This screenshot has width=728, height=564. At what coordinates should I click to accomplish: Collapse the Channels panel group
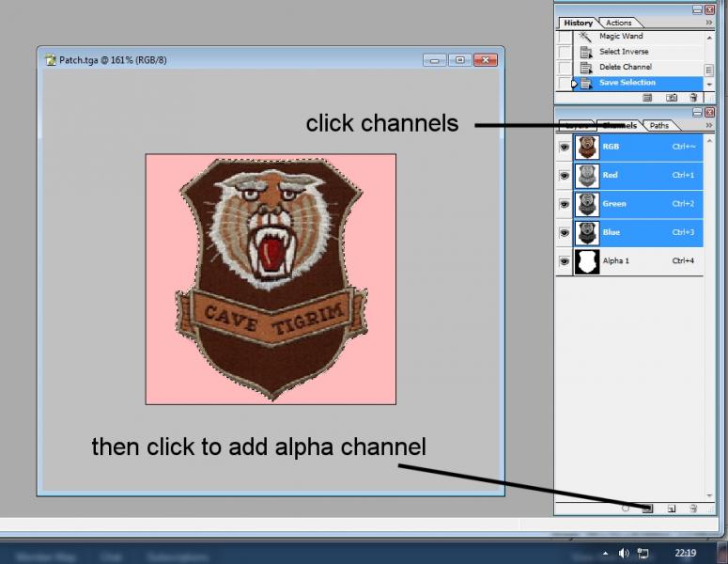point(697,113)
